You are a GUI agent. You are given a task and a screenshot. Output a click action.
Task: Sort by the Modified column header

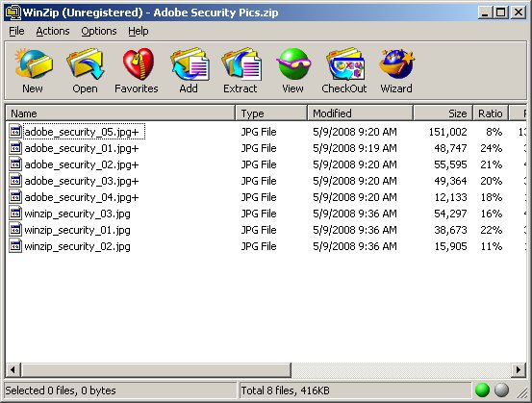click(x=360, y=113)
